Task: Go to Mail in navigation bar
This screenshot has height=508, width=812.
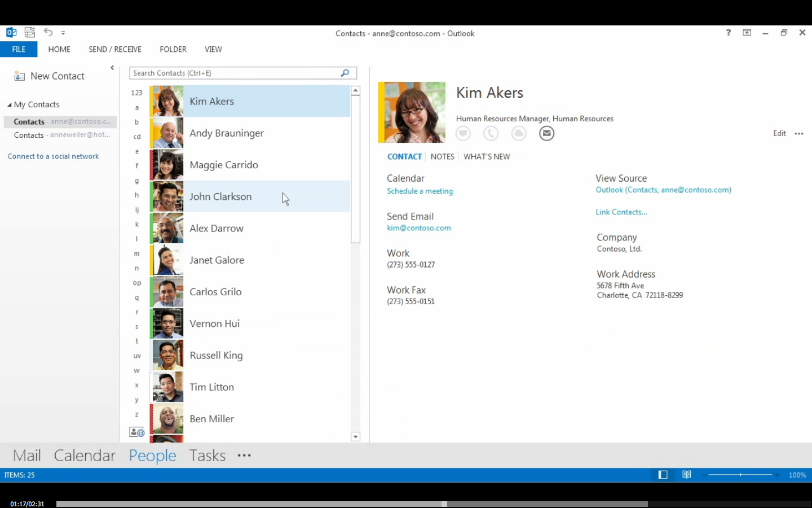Action: (27, 456)
